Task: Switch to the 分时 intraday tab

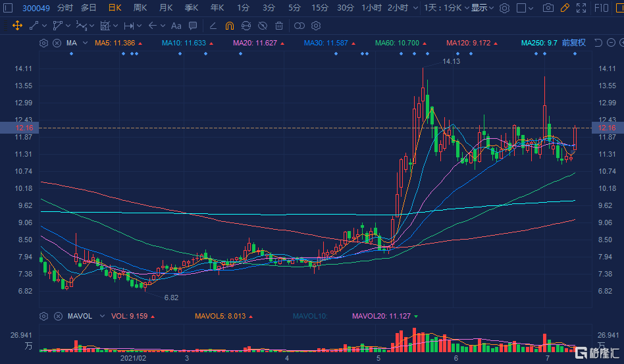Action: tap(65, 8)
